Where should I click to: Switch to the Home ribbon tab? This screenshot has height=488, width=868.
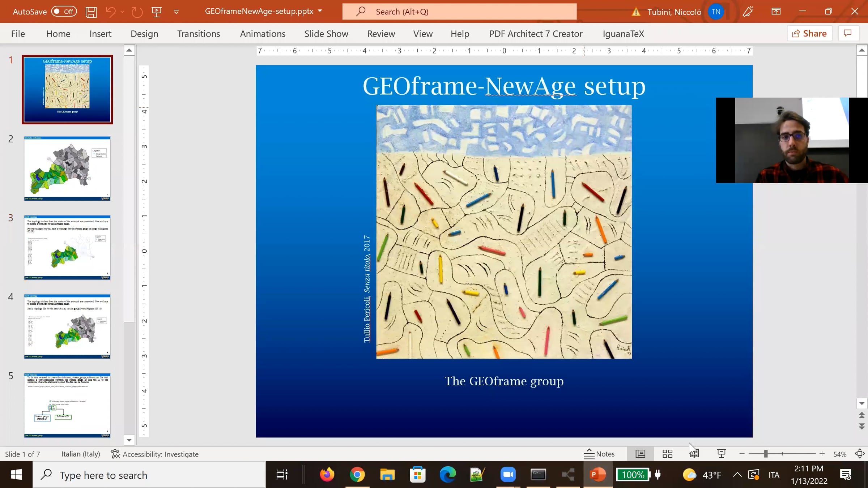click(x=58, y=34)
